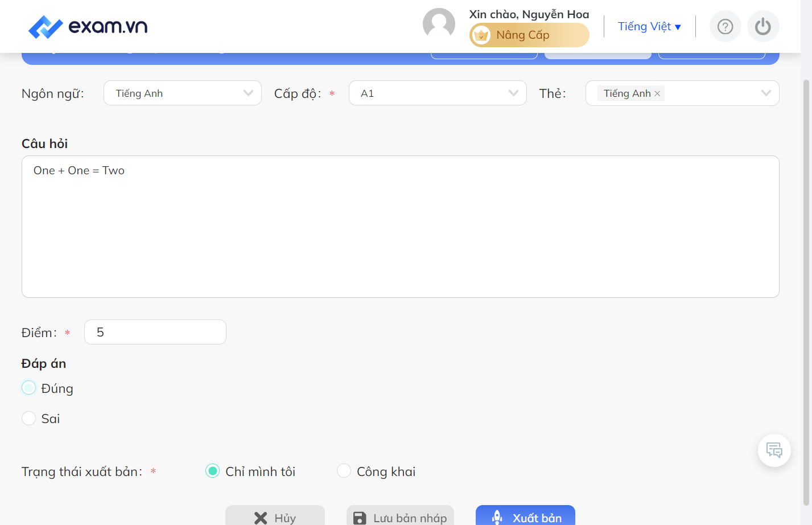Click the Lưu bản nháp save draft button
Viewport: 812px width, 525px height.
[x=400, y=515]
